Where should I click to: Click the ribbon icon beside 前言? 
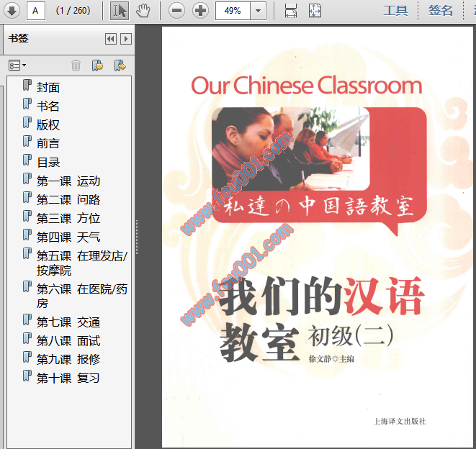click(27, 141)
